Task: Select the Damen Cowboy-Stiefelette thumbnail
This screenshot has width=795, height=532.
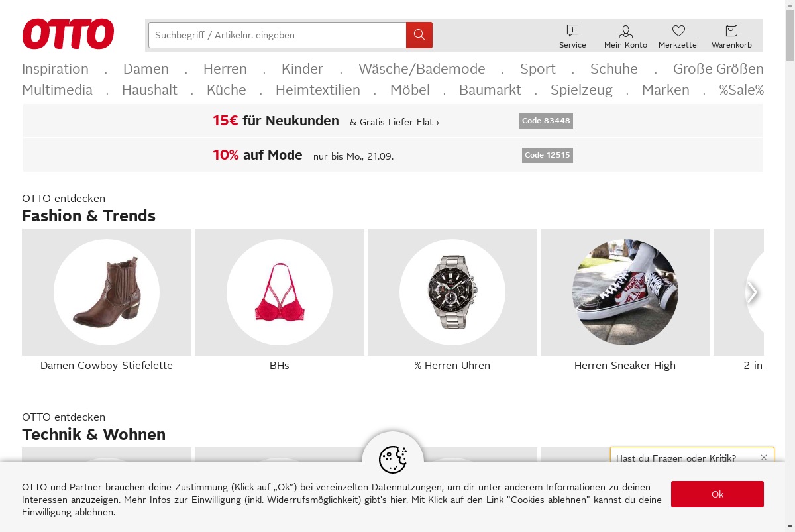Action: pyautogui.click(x=107, y=292)
